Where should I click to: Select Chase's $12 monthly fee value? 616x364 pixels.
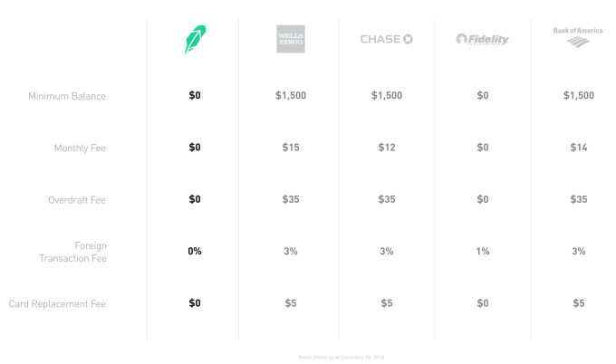click(387, 148)
